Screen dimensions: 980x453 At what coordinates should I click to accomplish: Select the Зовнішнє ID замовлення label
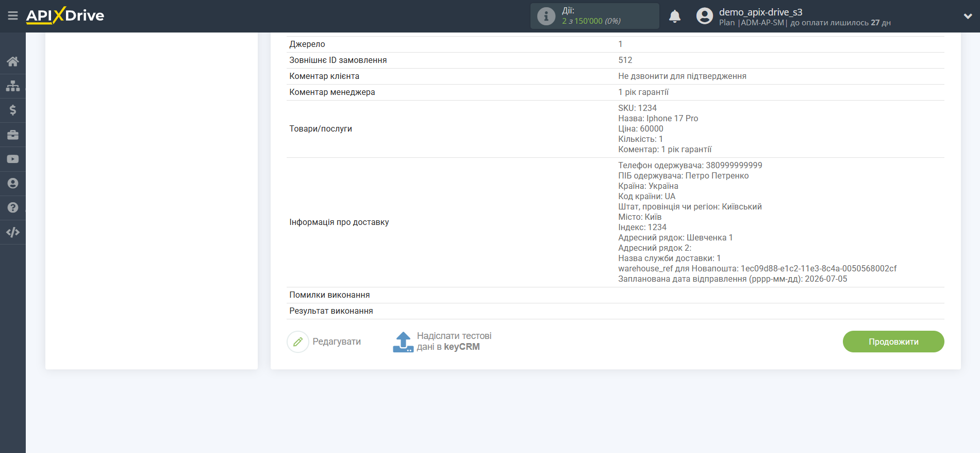338,60
